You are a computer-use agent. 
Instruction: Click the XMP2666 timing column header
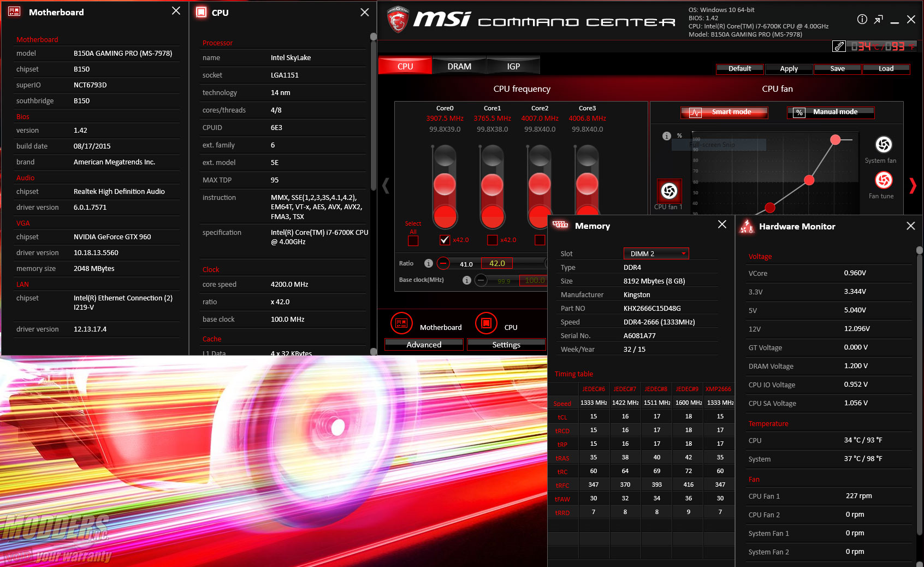click(718, 389)
